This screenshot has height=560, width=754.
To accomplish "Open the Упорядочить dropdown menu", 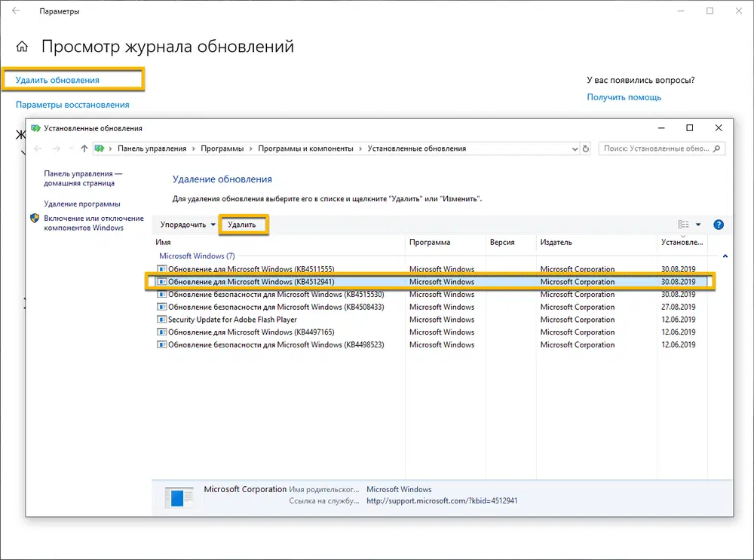I will (182, 224).
